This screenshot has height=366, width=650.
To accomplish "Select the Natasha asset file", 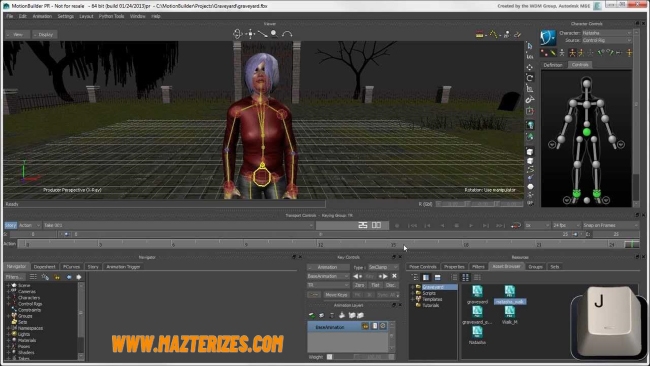I will pos(477,336).
